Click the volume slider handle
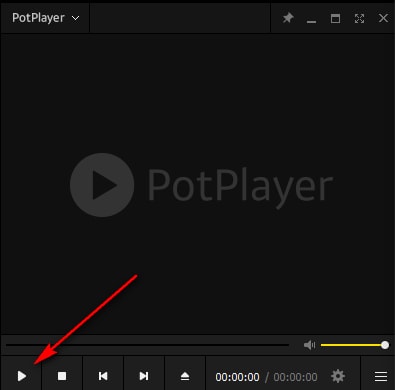Screen dimensions: 395x390 (x=385, y=345)
